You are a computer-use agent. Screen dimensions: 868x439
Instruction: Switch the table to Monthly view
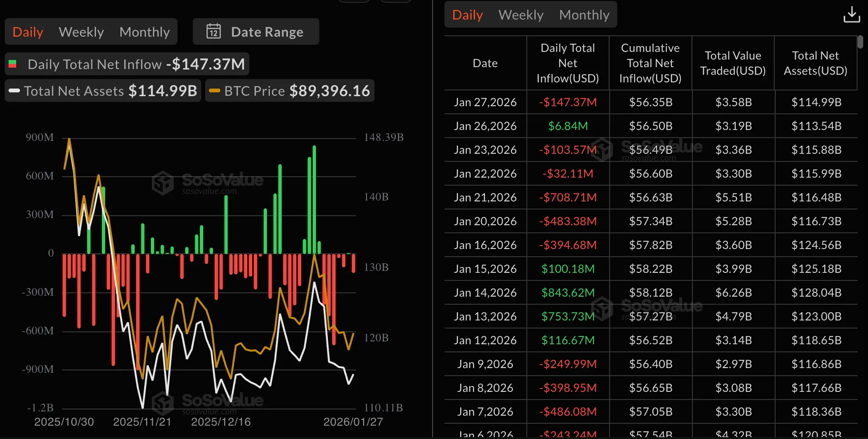point(584,15)
